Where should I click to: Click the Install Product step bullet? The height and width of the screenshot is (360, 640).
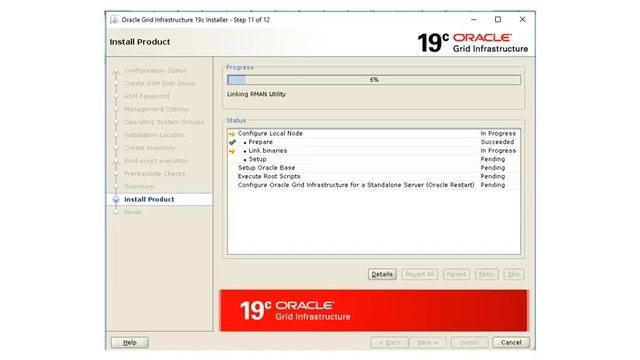116,200
